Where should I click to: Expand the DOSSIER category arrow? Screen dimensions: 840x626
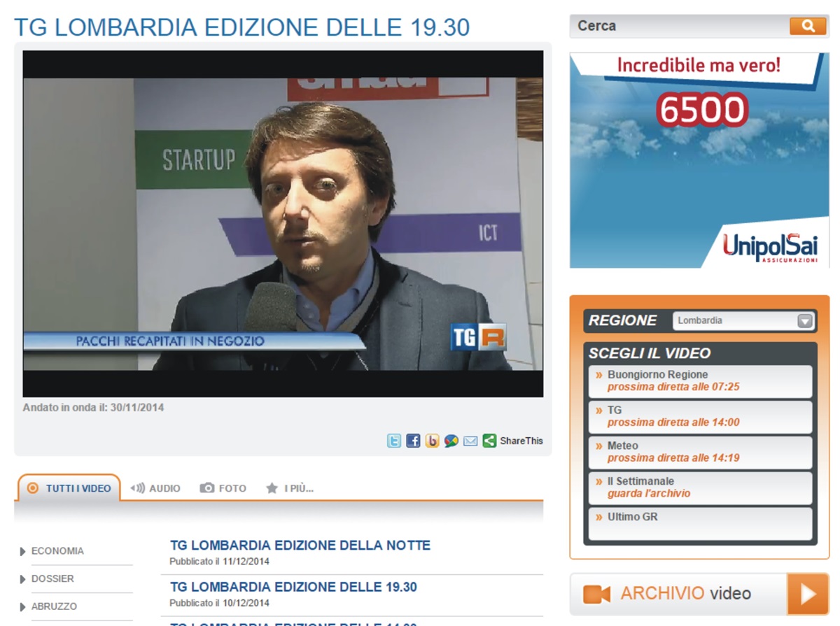[23, 579]
